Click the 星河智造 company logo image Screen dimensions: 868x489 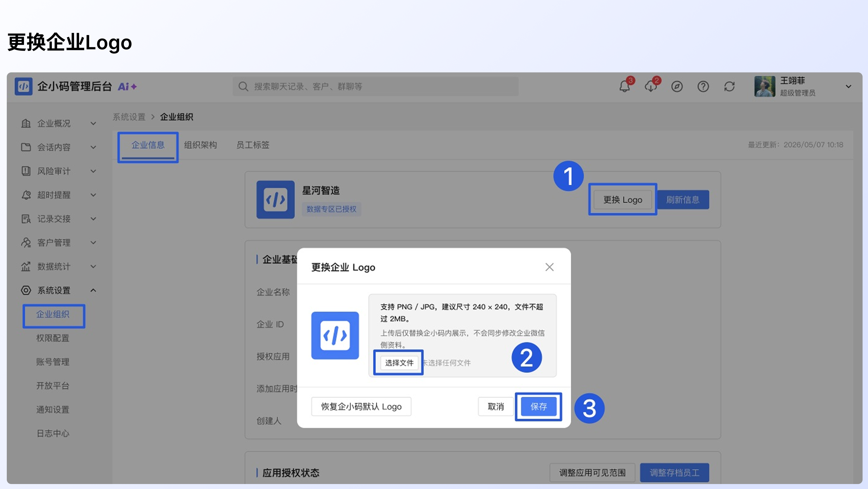tap(275, 200)
